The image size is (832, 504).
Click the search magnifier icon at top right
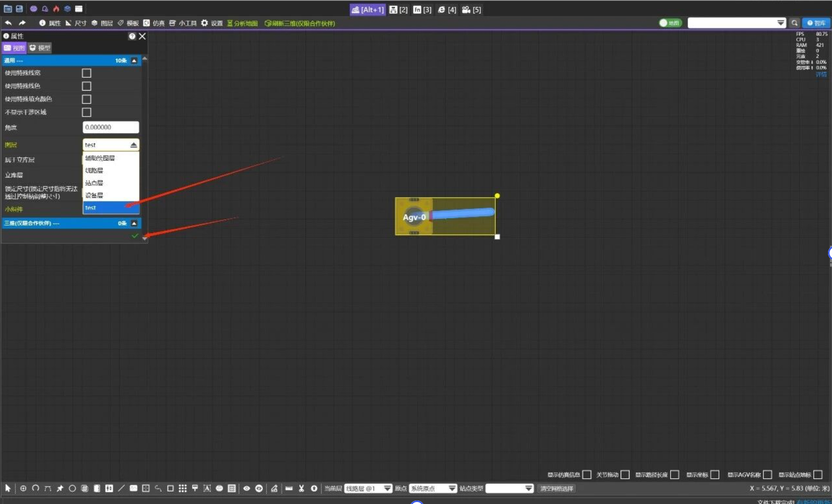tap(795, 23)
